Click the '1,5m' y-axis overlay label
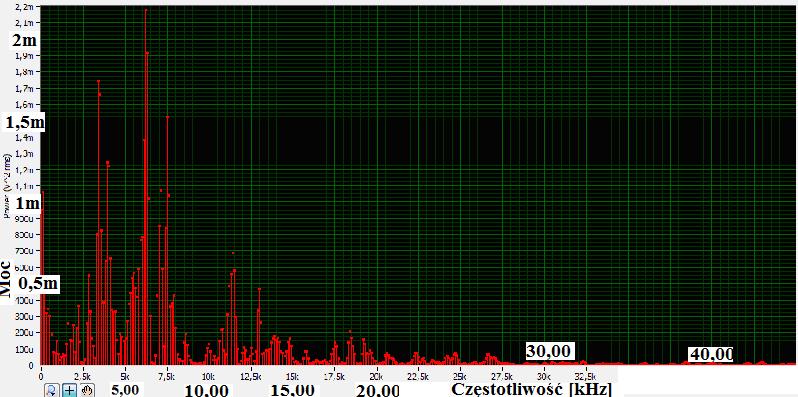The image size is (798, 397). (x=24, y=123)
